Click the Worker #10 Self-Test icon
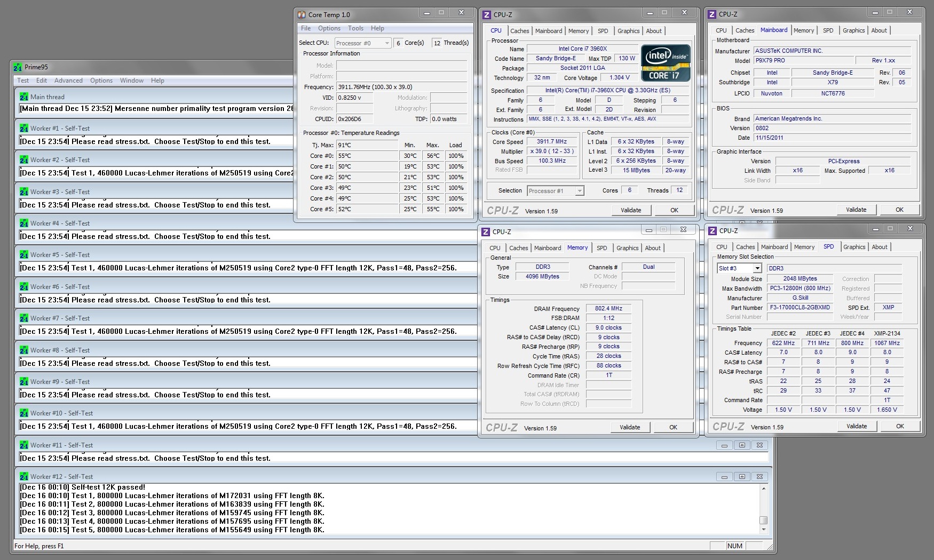 click(23, 413)
